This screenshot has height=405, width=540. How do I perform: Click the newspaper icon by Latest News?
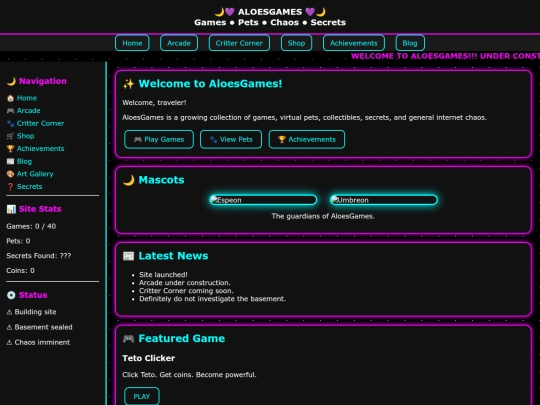pyautogui.click(x=128, y=256)
